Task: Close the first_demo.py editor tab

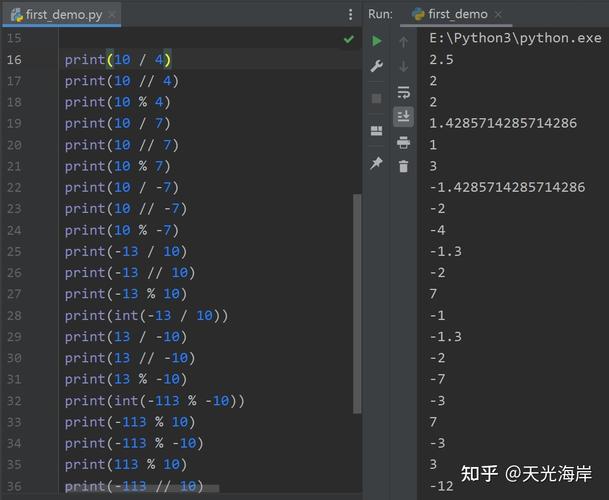Action: tap(112, 15)
